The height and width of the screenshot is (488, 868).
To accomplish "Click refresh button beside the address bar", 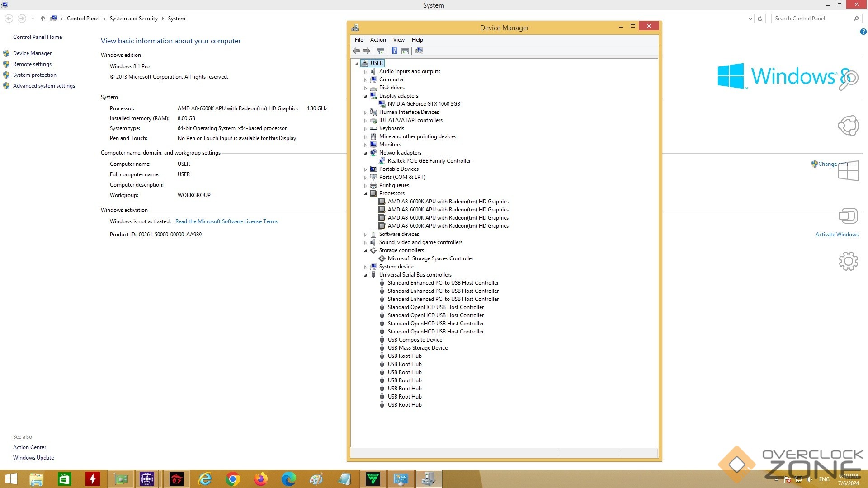I will (760, 19).
